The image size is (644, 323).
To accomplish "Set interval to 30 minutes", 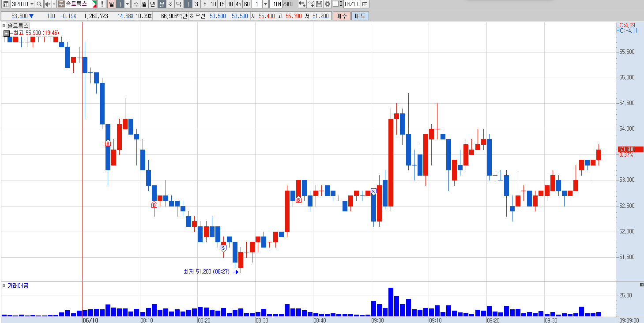I will 230,4.
